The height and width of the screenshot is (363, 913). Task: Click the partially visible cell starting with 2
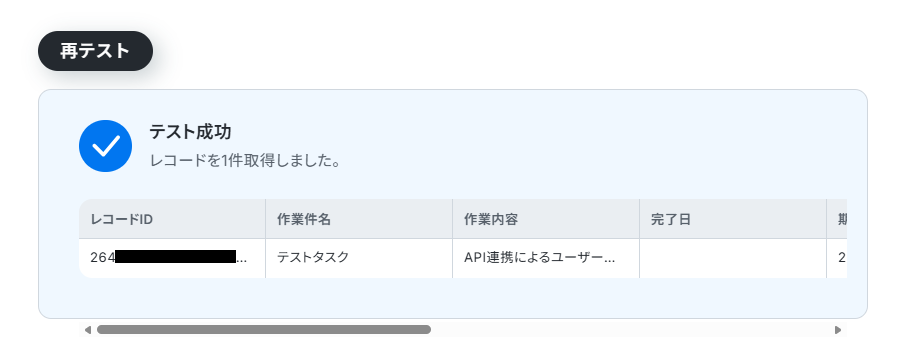pyautogui.click(x=837, y=258)
